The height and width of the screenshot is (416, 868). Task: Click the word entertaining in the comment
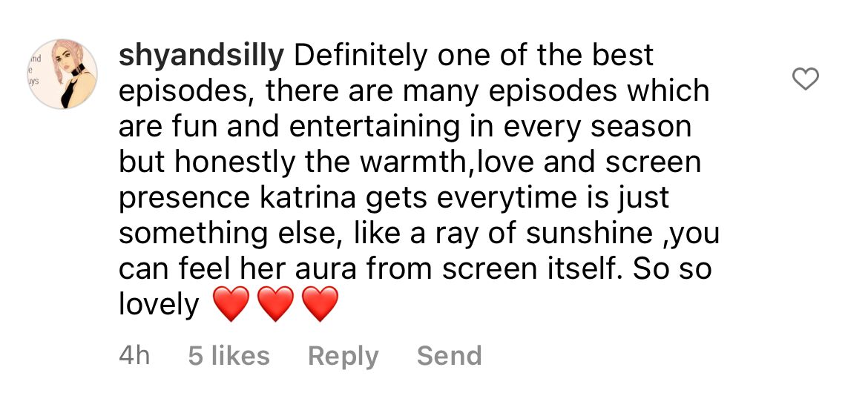(374, 128)
